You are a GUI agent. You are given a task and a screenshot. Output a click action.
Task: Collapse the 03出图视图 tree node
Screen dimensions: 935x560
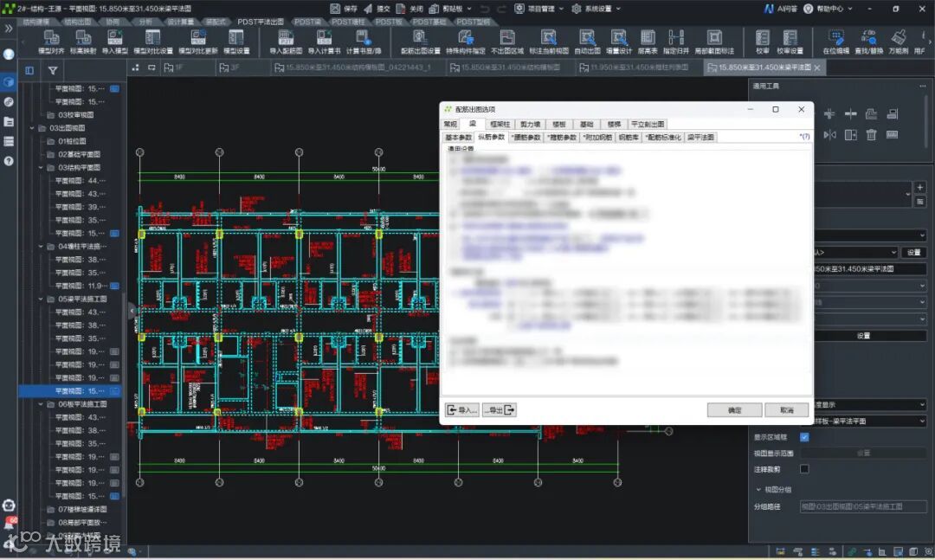tap(33, 128)
